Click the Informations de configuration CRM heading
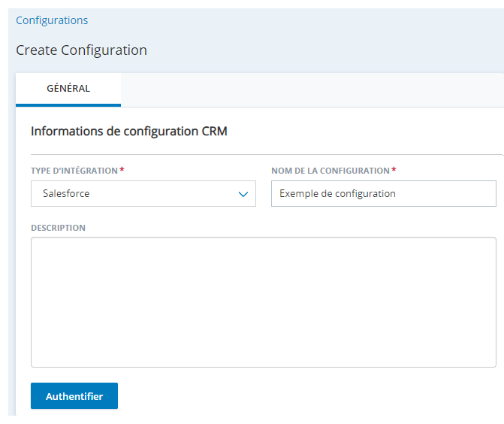 point(129,132)
